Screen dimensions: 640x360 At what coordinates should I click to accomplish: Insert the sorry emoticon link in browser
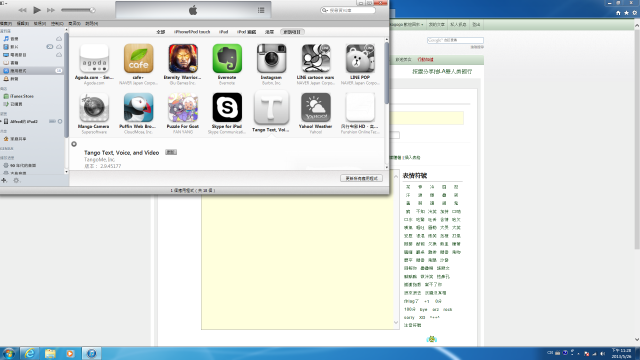point(409,318)
